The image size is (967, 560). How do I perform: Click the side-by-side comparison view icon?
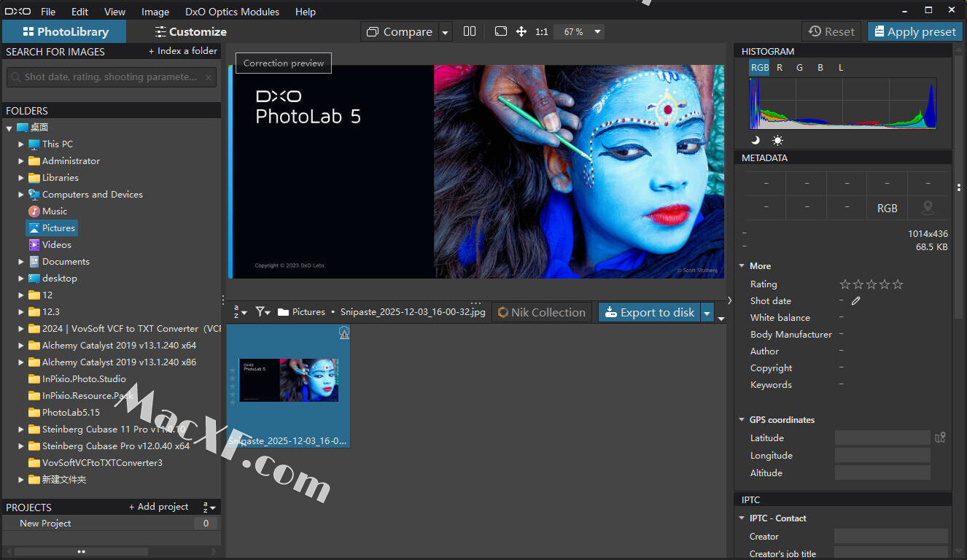(x=470, y=31)
